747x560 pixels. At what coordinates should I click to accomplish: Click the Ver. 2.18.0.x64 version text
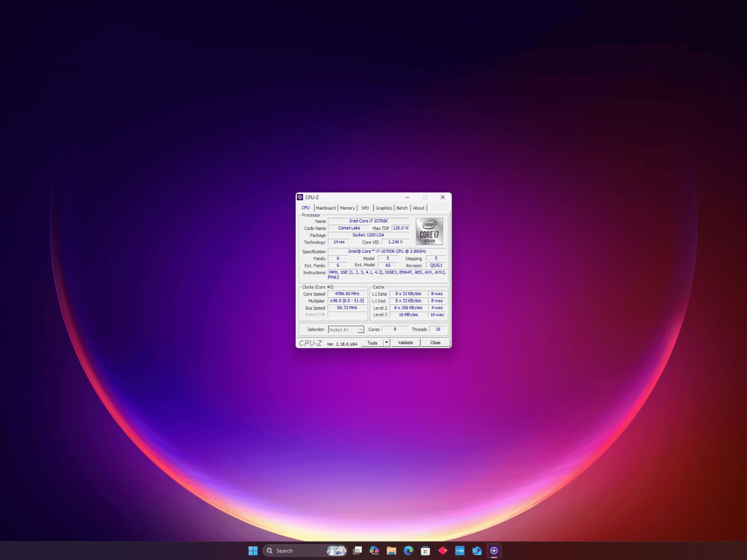coord(342,344)
